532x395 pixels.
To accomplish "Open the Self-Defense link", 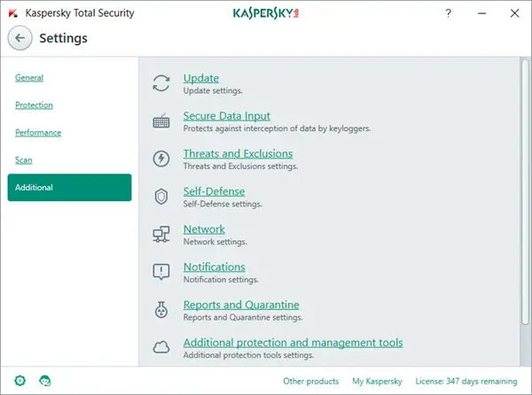I will (214, 191).
